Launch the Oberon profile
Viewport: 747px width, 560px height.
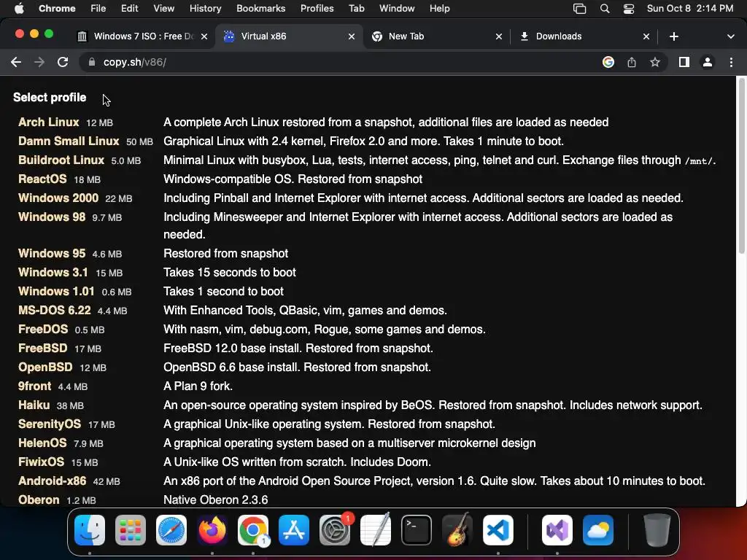(39, 500)
